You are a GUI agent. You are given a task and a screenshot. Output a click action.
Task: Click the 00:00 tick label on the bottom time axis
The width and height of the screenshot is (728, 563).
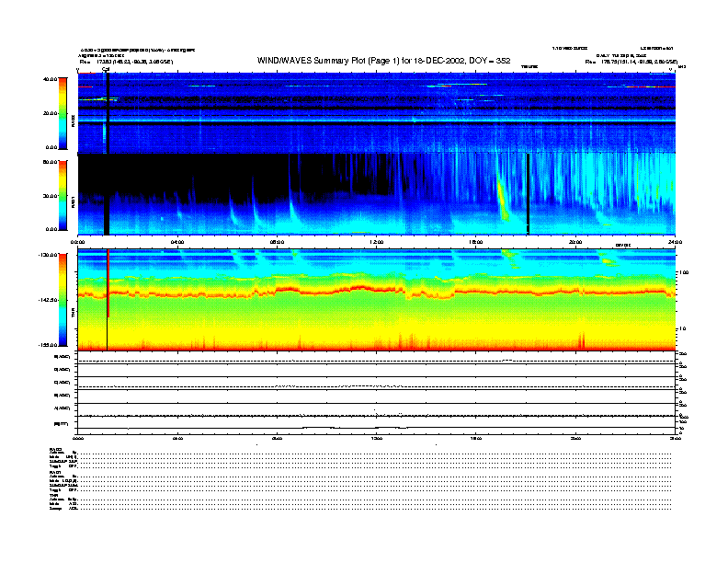[x=78, y=438]
